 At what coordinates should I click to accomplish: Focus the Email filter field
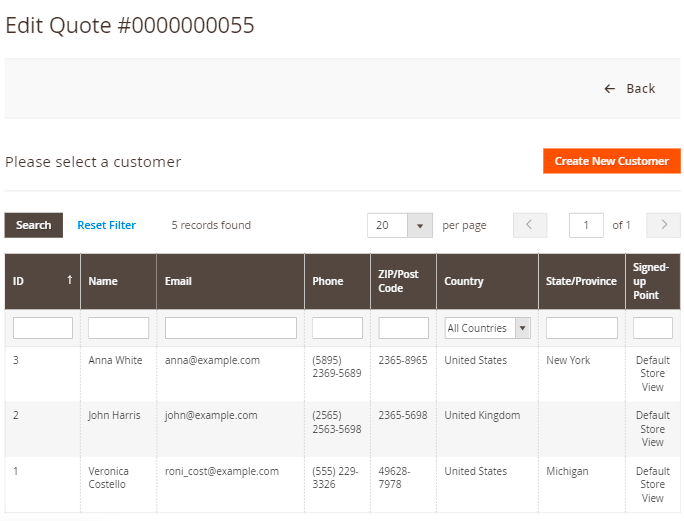(x=230, y=328)
